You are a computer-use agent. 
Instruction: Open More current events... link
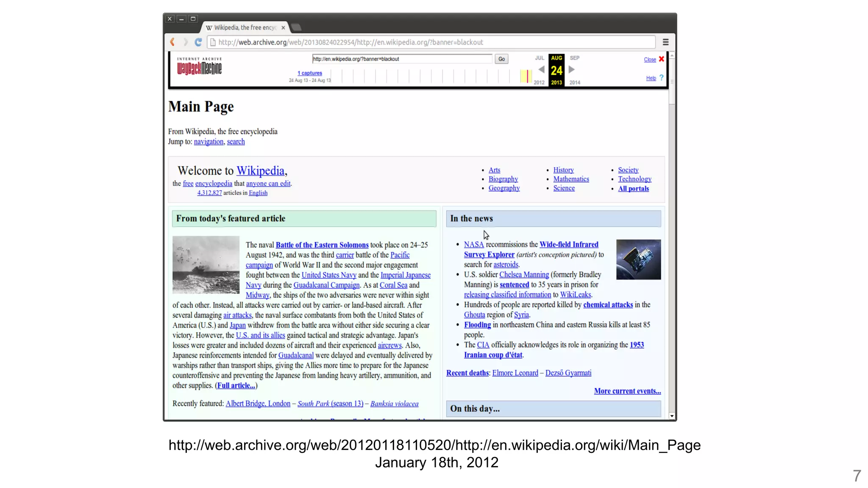click(627, 391)
